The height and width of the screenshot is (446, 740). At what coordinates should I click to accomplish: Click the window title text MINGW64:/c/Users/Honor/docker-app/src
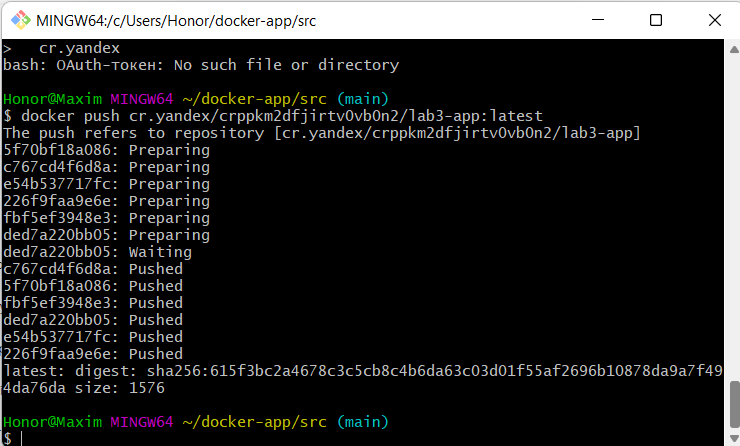click(x=176, y=21)
